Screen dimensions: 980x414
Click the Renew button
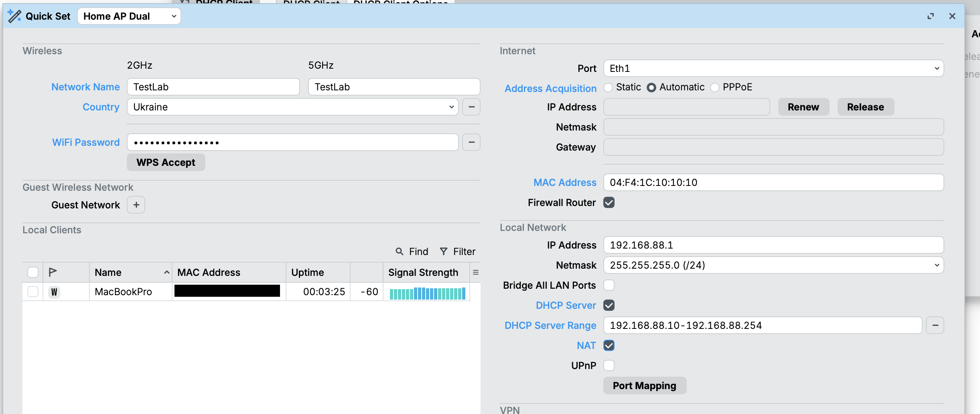pos(803,107)
